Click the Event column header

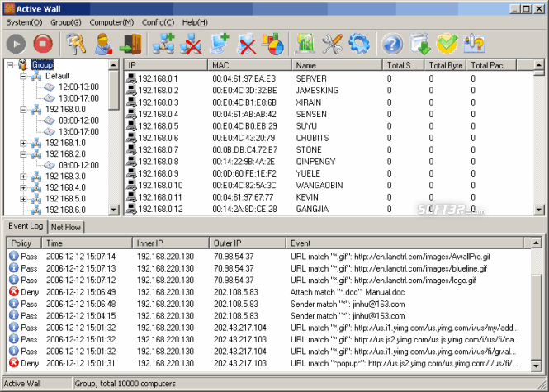(x=405, y=243)
